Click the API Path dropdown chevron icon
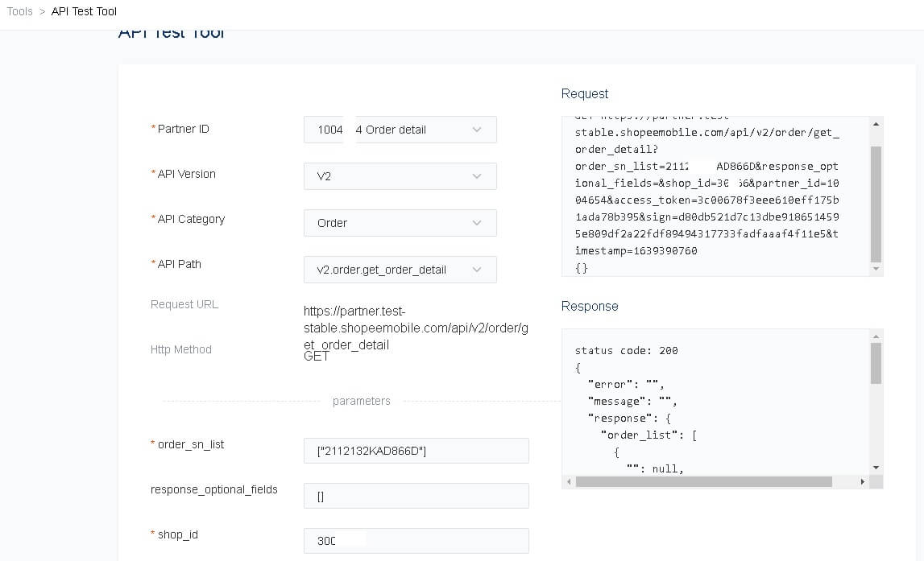The image size is (924, 561). [475, 269]
